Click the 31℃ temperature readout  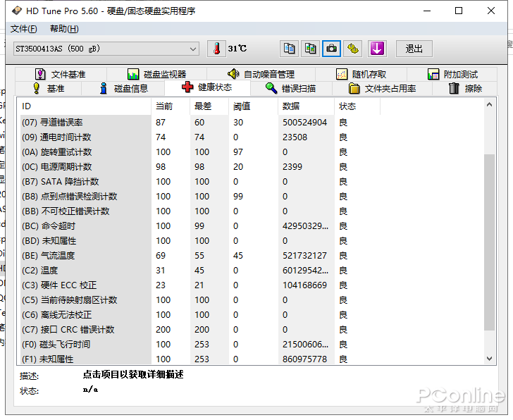pyautogui.click(x=237, y=49)
